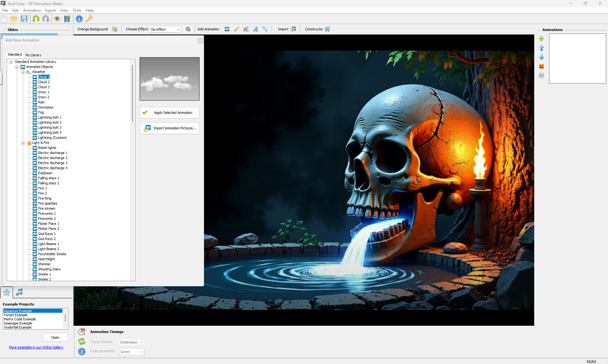Open the Animation menu
The width and height of the screenshot is (608, 364).
pos(32,10)
